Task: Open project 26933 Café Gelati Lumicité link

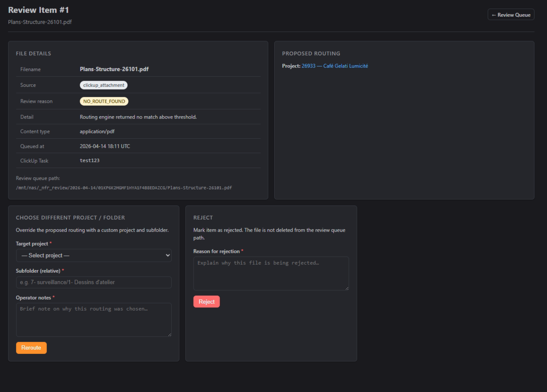Action: 334,66
